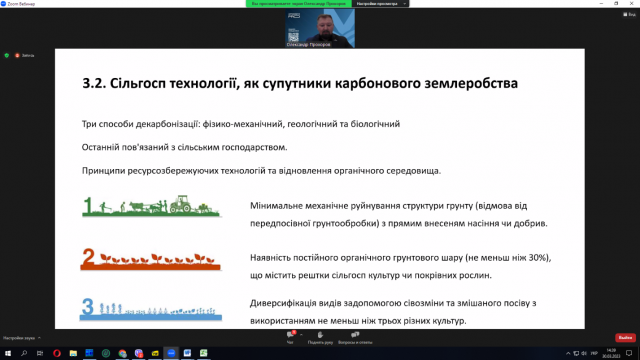This screenshot has height=360, width=640.
Task: Open the view options dropdown at top
Action: click(x=380, y=4)
